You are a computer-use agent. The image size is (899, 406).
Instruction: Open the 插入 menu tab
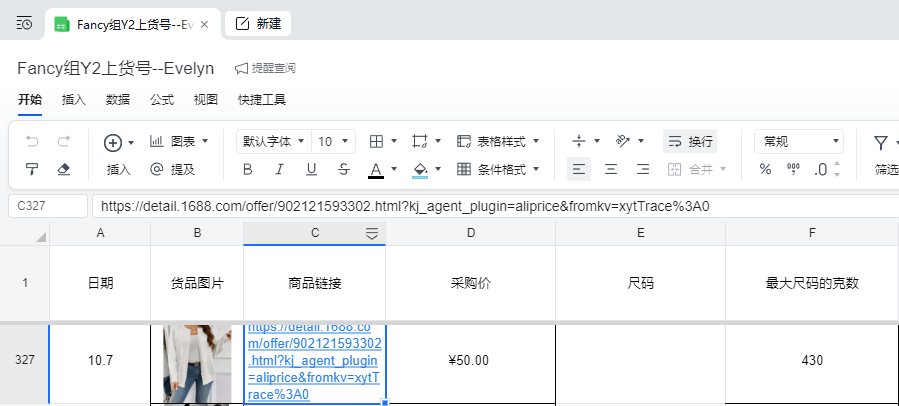[x=74, y=100]
